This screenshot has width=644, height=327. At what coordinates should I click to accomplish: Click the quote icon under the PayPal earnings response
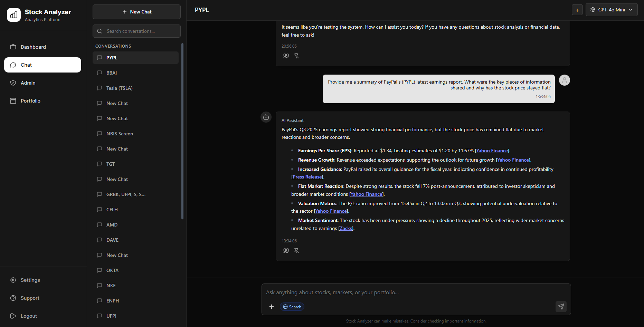click(x=286, y=251)
